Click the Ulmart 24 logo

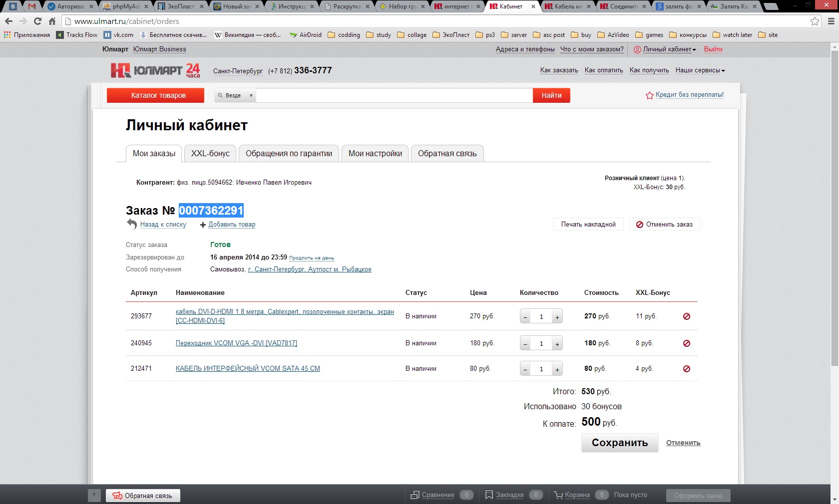155,70
